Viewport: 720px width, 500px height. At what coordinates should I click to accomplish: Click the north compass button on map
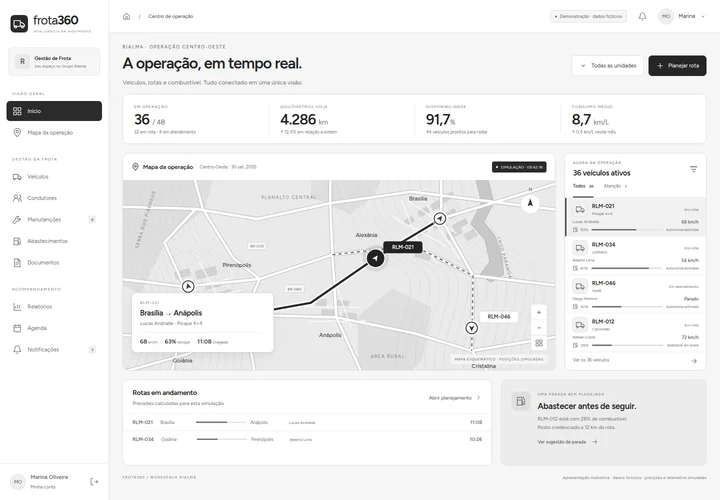[x=530, y=203]
